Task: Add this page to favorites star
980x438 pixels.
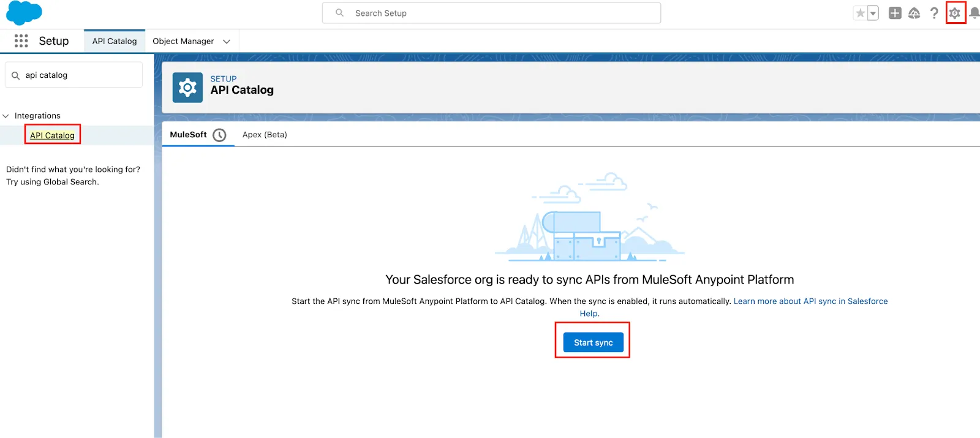Action: click(x=861, y=13)
